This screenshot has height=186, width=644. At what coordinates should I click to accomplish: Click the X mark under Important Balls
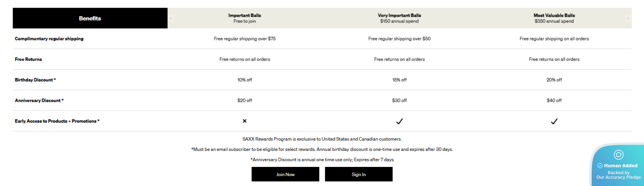[245, 121]
